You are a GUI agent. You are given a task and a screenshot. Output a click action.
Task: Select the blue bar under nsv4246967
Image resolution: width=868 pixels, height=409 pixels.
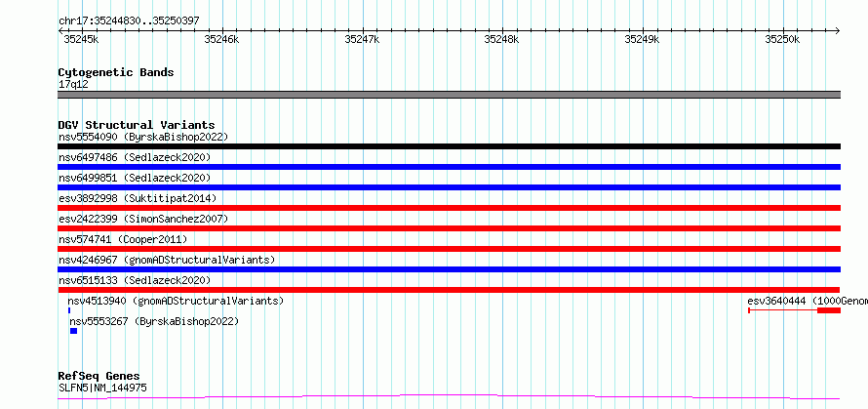(x=449, y=269)
